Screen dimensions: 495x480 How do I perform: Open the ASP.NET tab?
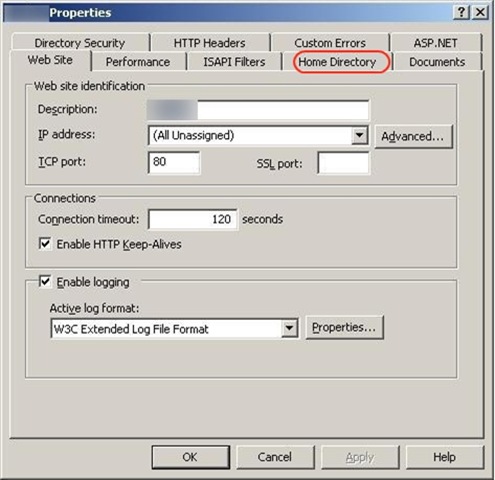point(435,43)
